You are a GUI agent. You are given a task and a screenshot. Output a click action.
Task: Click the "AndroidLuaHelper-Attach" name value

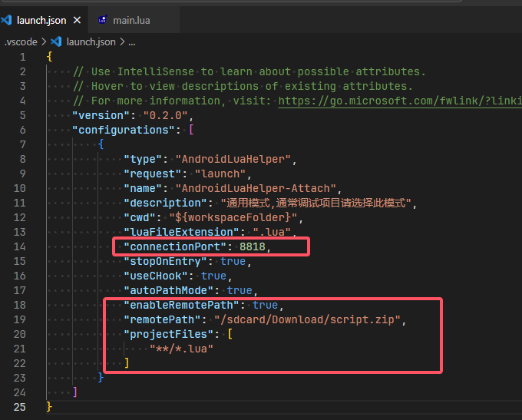click(x=251, y=188)
